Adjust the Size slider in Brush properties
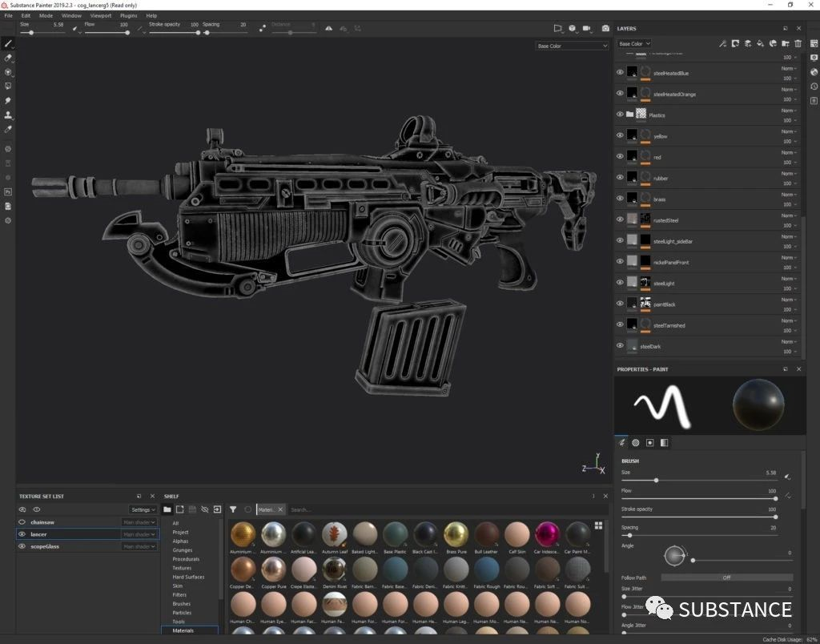The height and width of the screenshot is (644, 820). (x=698, y=481)
